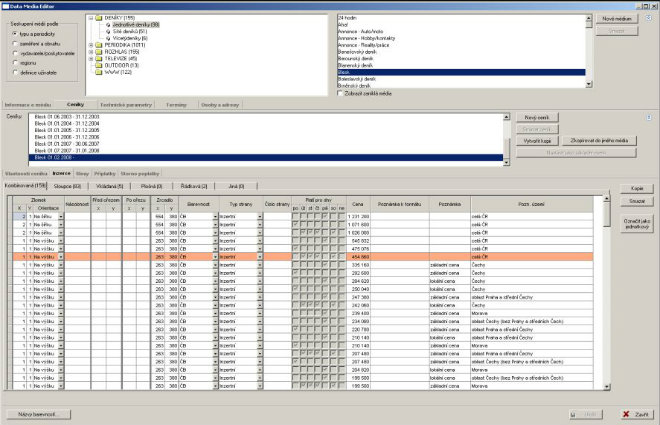Expand the ROZHLAS tree node
This screenshot has width=660, height=425.
coord(90,52)
